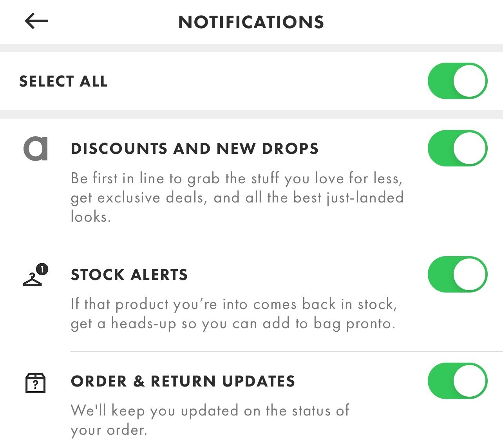Disable the Select All toggle

tap(457, 81)
